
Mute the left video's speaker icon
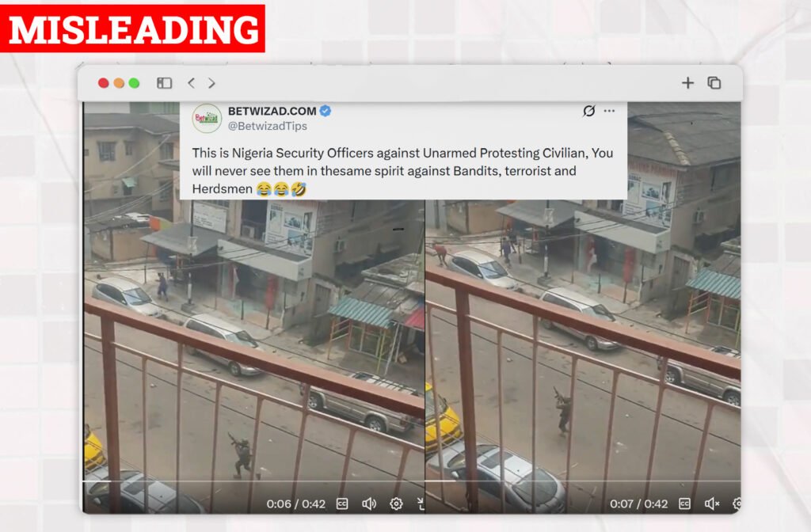tap(369, 503)
